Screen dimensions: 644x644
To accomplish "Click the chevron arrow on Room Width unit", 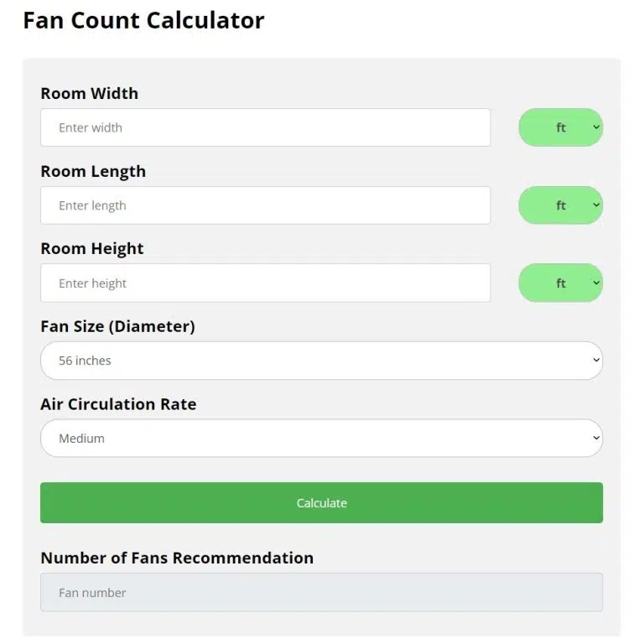I will pyautogui.click(x=596, y=127).
